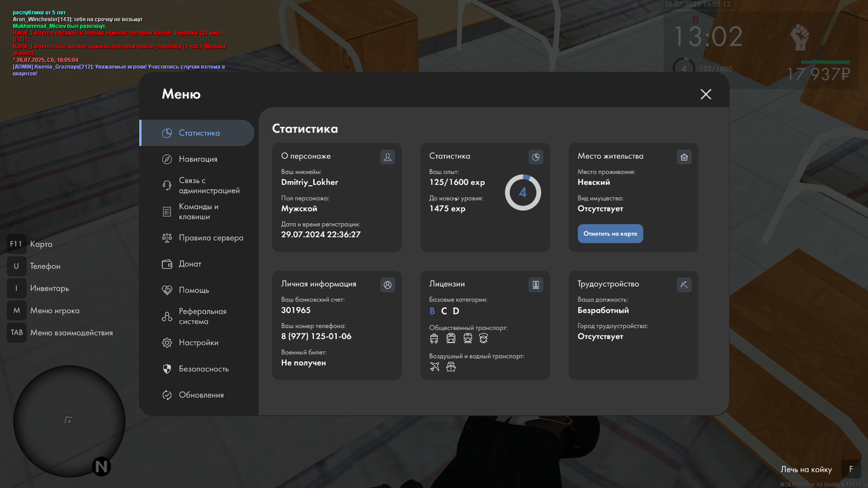Image resolution: width=868 pixels, height=488 pixels.
Task: Click license category B
Action: coord(432,311)
